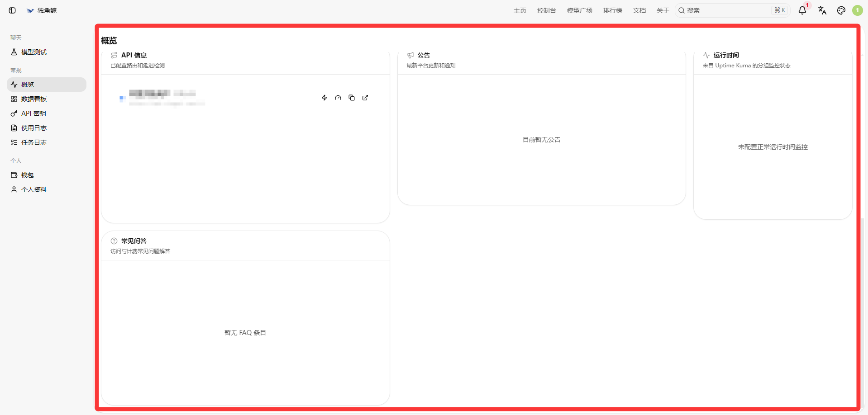Open the notifications bell

coord(802,10)
